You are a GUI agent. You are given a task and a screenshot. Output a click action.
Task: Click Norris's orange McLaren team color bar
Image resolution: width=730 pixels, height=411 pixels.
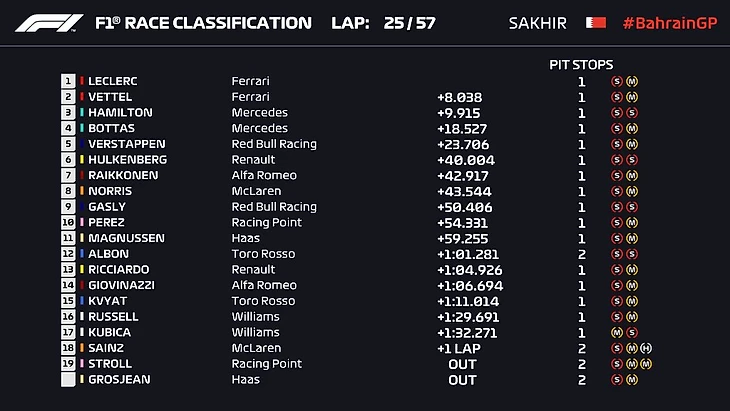pos(82,191)
